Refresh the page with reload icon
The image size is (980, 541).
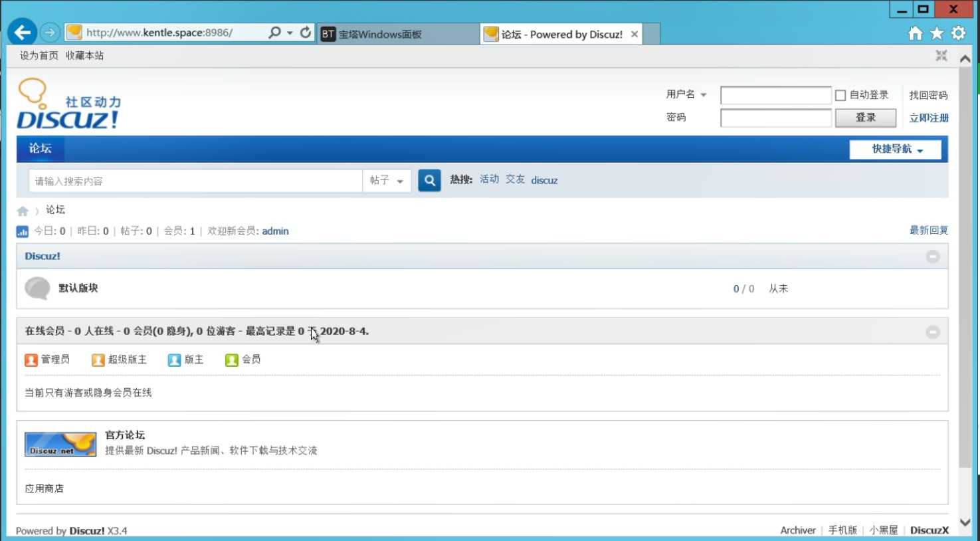point(306,32)
